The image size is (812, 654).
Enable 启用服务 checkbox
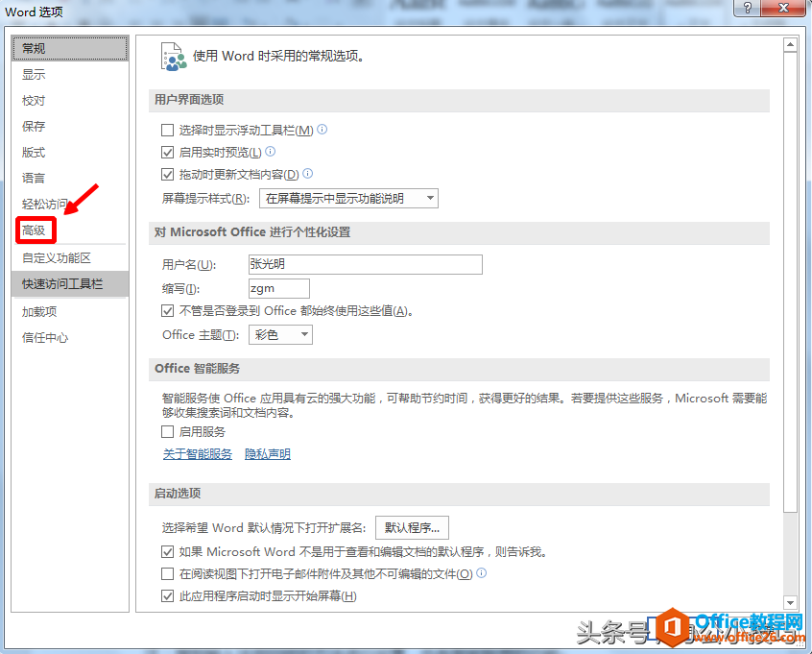click(167, 432)
